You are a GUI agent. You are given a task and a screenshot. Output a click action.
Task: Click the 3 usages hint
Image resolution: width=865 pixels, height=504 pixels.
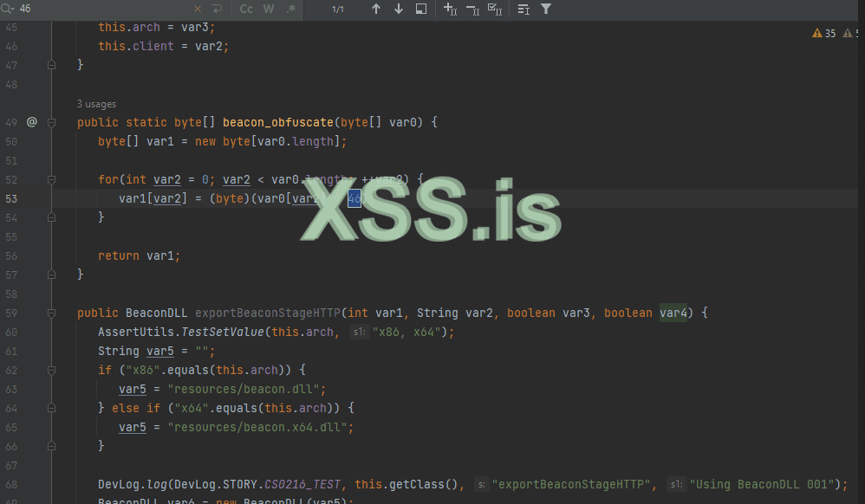point(96,104)
